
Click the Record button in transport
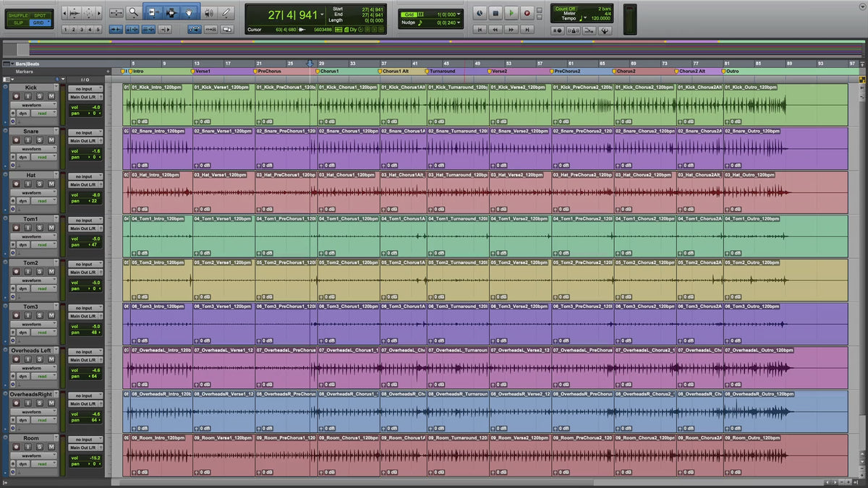[527, 13]
